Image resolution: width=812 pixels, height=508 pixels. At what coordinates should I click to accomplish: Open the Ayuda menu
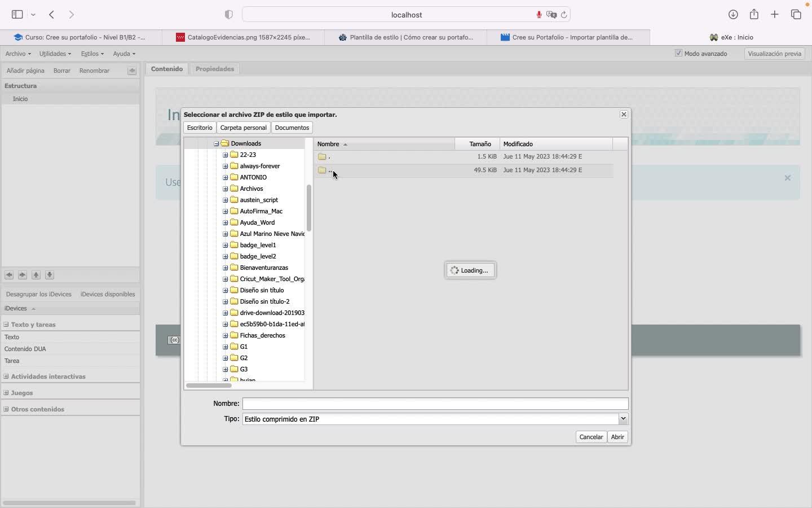tap(124, 54)
